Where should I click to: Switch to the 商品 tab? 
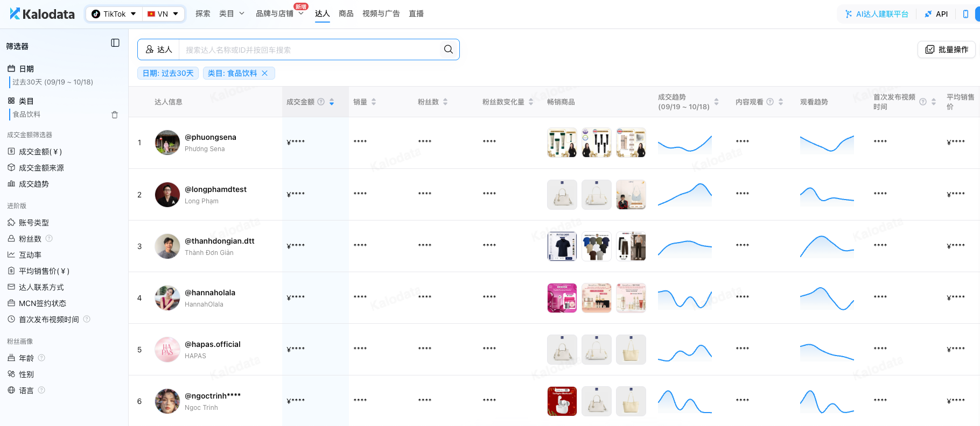coord(346,13)
